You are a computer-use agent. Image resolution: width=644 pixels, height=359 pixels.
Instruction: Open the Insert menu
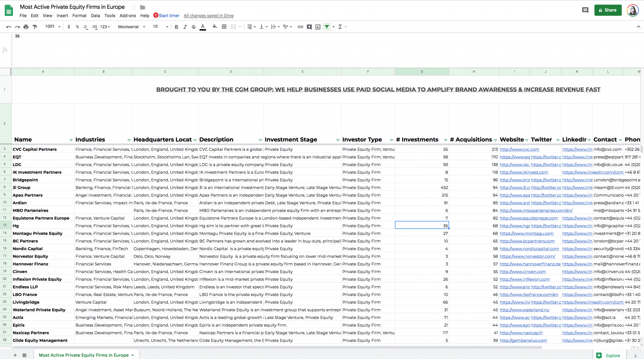pos(62,15)
